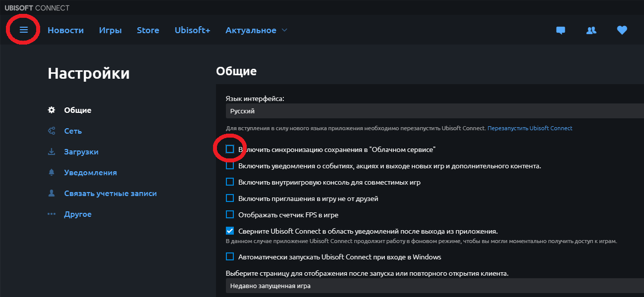Click the heart wishlist icon

coord(622,30)
